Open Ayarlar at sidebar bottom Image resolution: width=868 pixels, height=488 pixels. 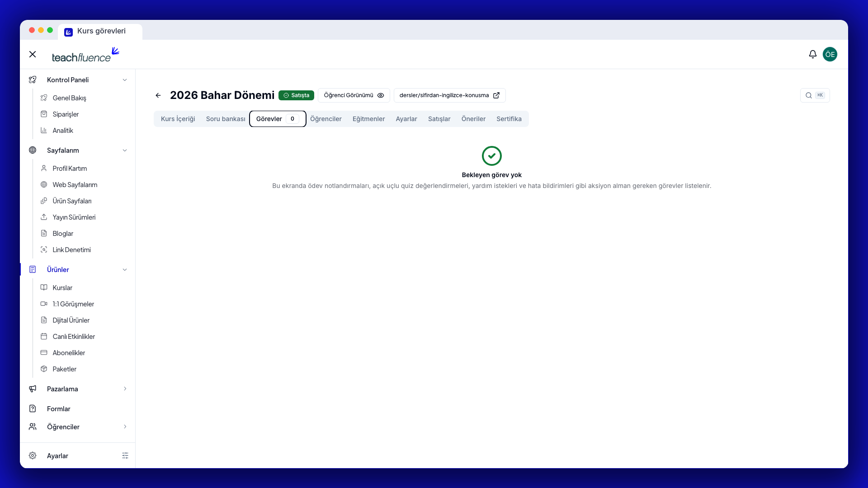[x=57, y=455]
